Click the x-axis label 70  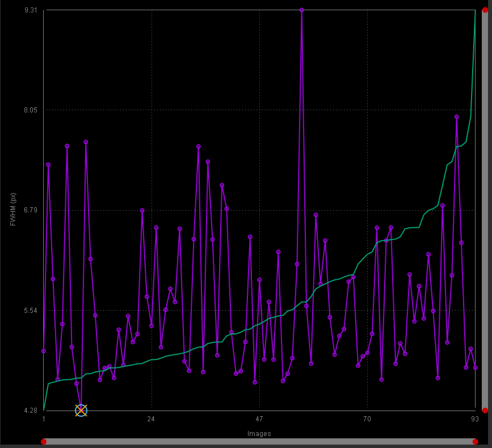point(367,419)
